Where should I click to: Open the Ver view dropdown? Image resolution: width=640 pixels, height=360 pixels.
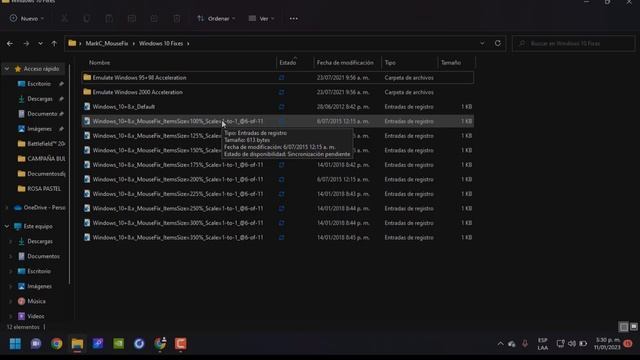coord(261,19)
